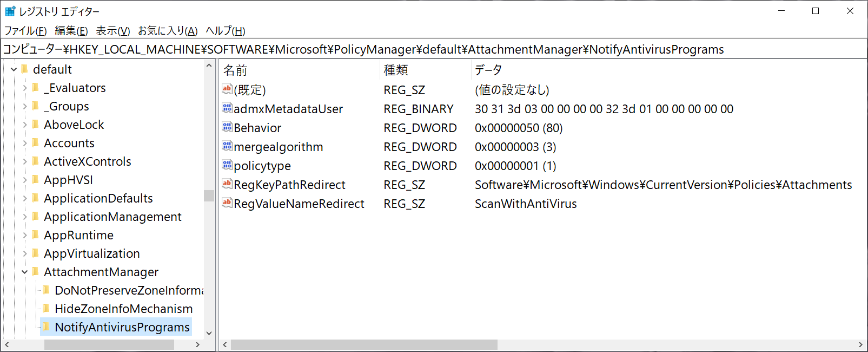Select the ApplicationManagement folder icon
Viewport: 868px width, 352px height.
click(36, 216)
